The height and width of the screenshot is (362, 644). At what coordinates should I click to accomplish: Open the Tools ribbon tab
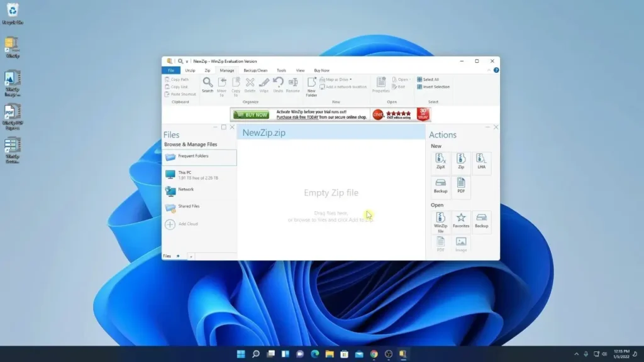pyautogui.click(x=281, y=70)
